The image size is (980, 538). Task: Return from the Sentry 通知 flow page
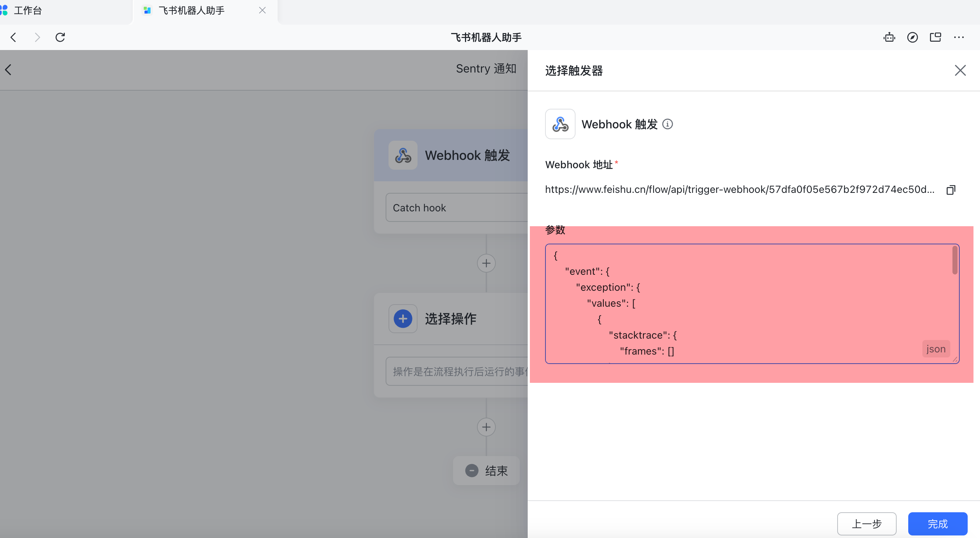(8, 70)
